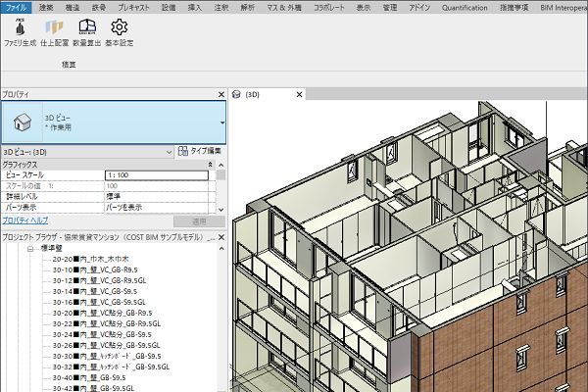Switch to the 鉄骨 ribbon tab
Image resolution: width=588 pixels, height=392 pixels.
99,8
